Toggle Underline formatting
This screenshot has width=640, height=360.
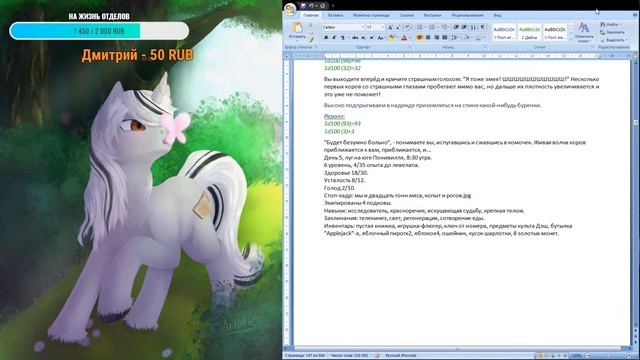tap(343, 38)
